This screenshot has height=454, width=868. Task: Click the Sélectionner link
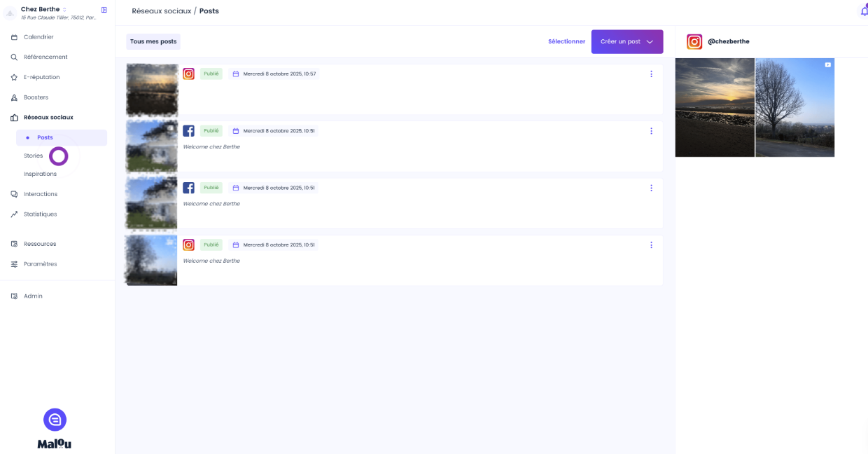[566, 42]
